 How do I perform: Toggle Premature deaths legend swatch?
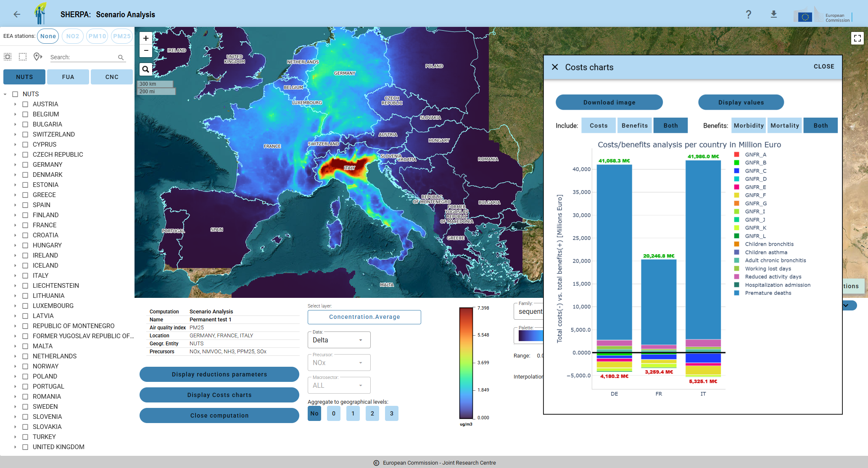click(736, 293)
